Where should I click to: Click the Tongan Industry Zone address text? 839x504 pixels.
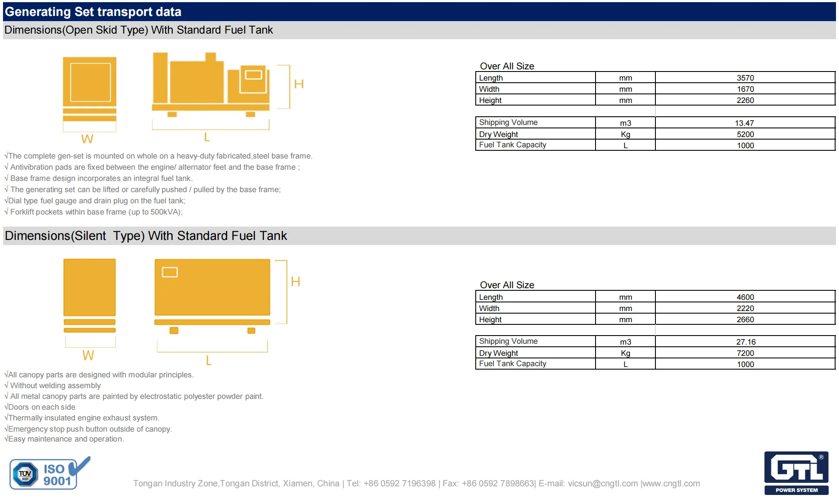tap(236, 483)
